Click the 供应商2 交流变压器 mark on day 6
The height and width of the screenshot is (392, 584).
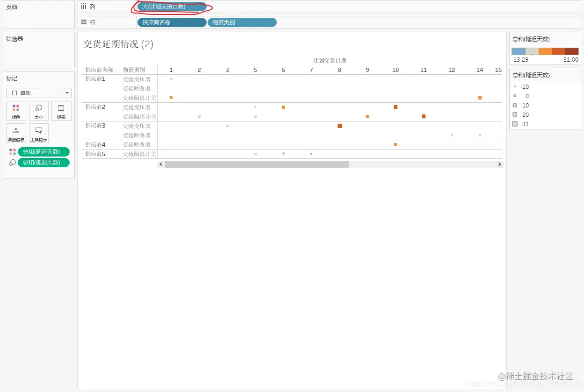(283, 107)
